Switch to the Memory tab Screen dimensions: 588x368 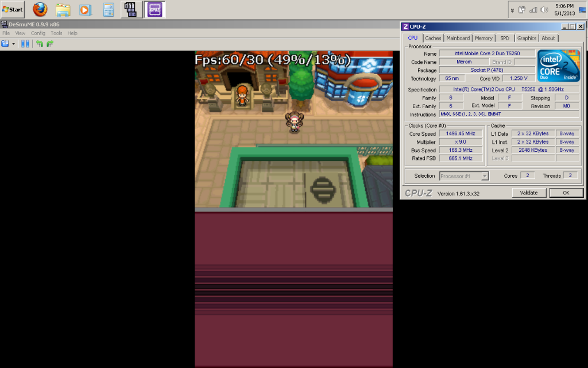pos(483,39)
